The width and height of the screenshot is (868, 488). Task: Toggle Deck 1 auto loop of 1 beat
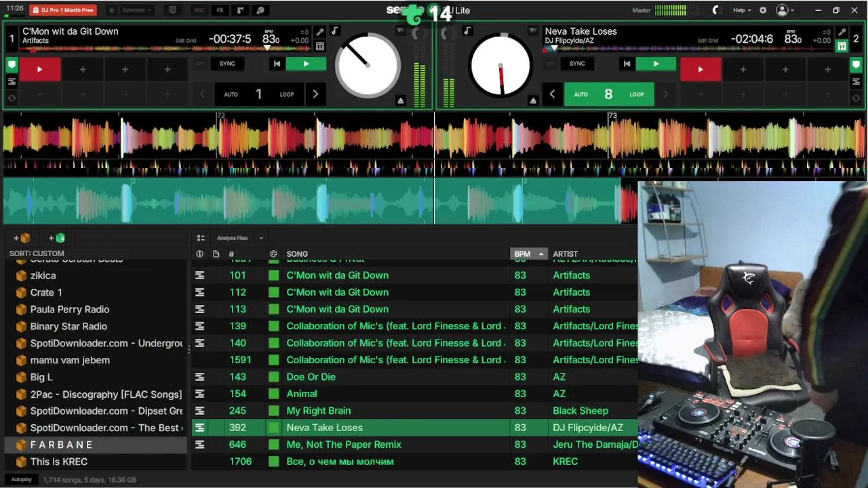pos(258,94)
